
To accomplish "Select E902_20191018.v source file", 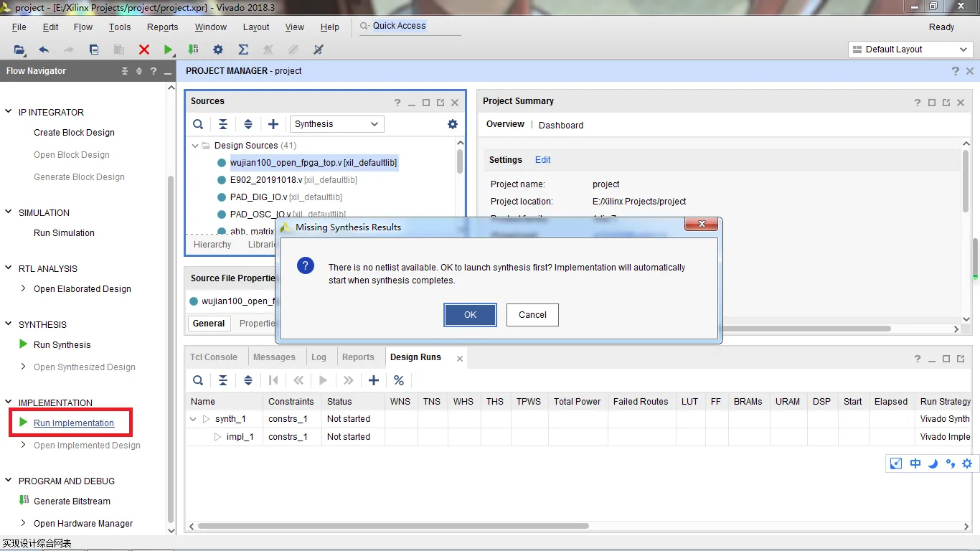I will [x=293, y=180].
